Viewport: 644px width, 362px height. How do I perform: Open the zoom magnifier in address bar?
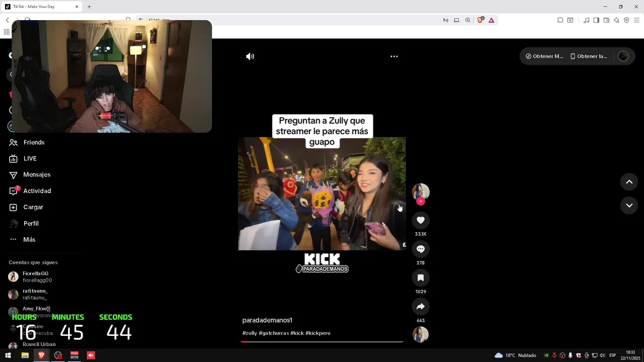pos(467,20)
